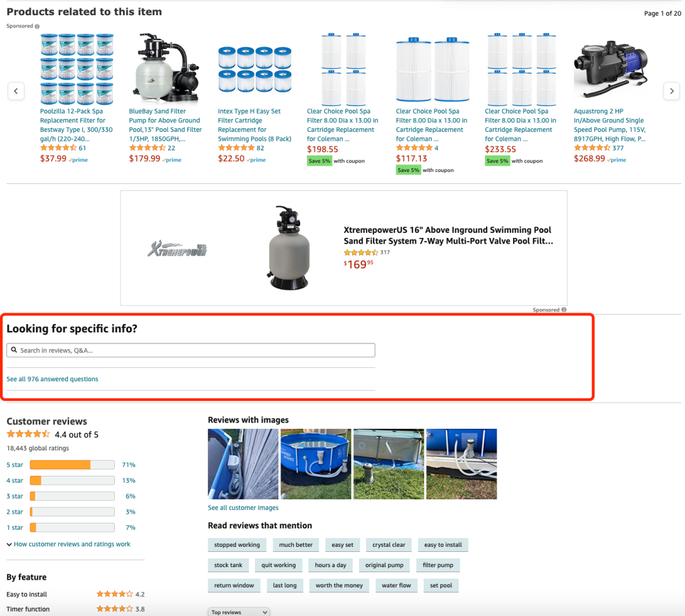
Task: Open XtremepowerUS sand filter ad image
Action: point(289,247)
